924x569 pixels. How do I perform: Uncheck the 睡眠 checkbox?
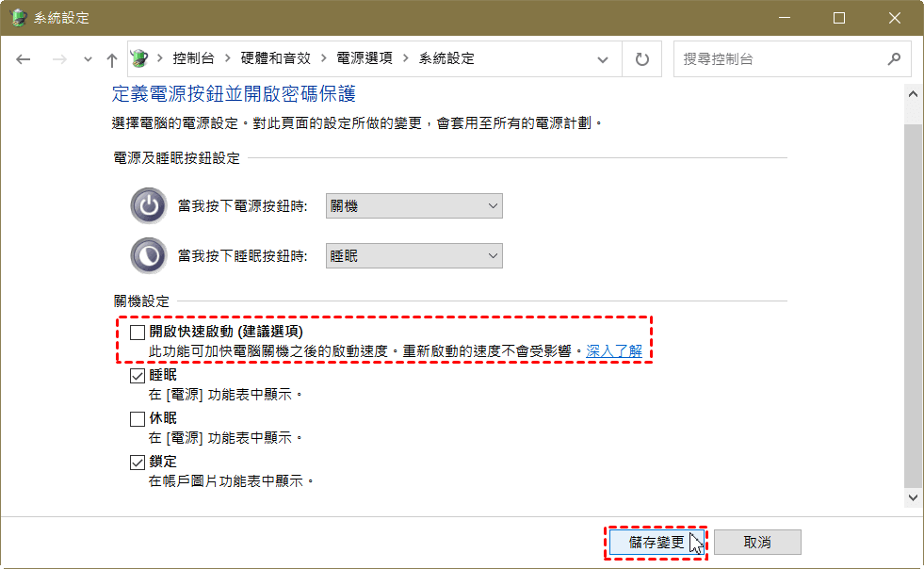coord(138,376)
